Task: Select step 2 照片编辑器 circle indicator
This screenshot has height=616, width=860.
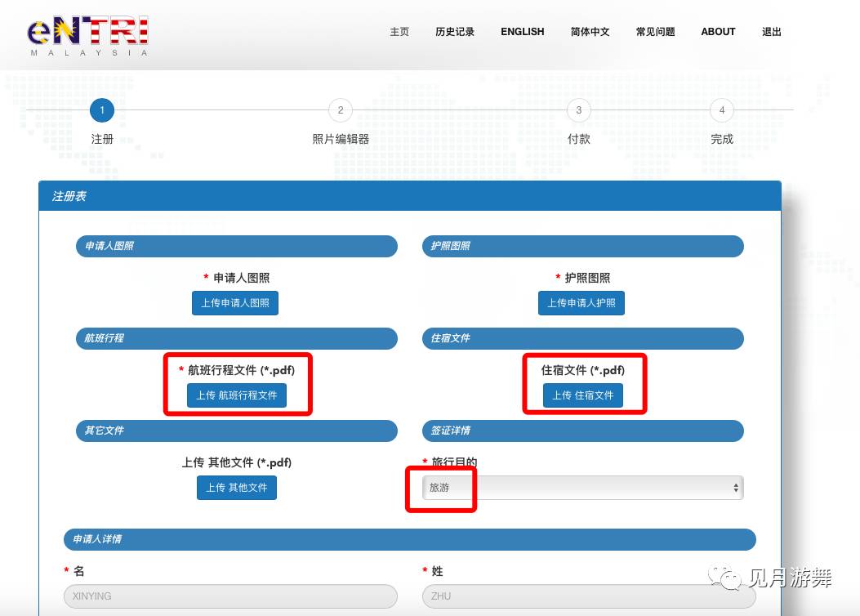Action: (340, 110)
